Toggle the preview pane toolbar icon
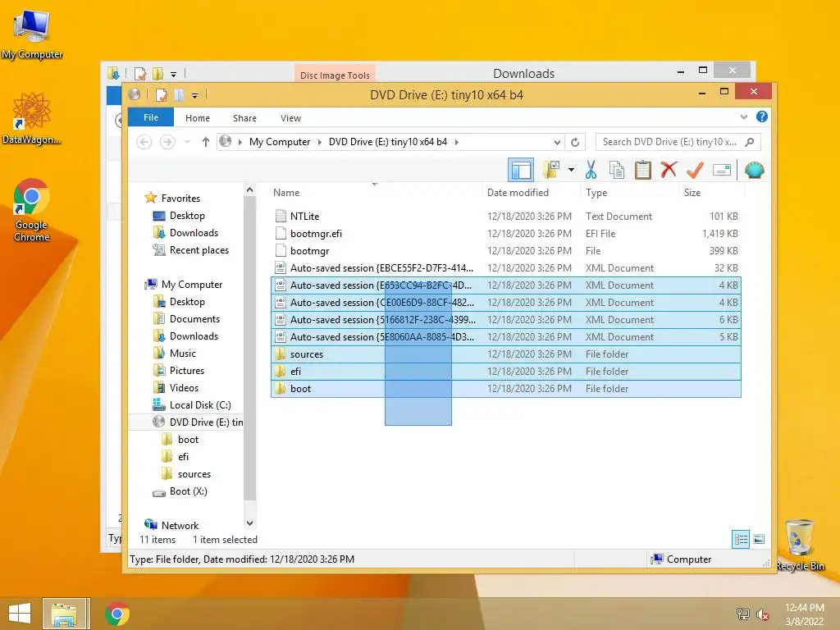 pyautogui.click(x=520, y=171)
